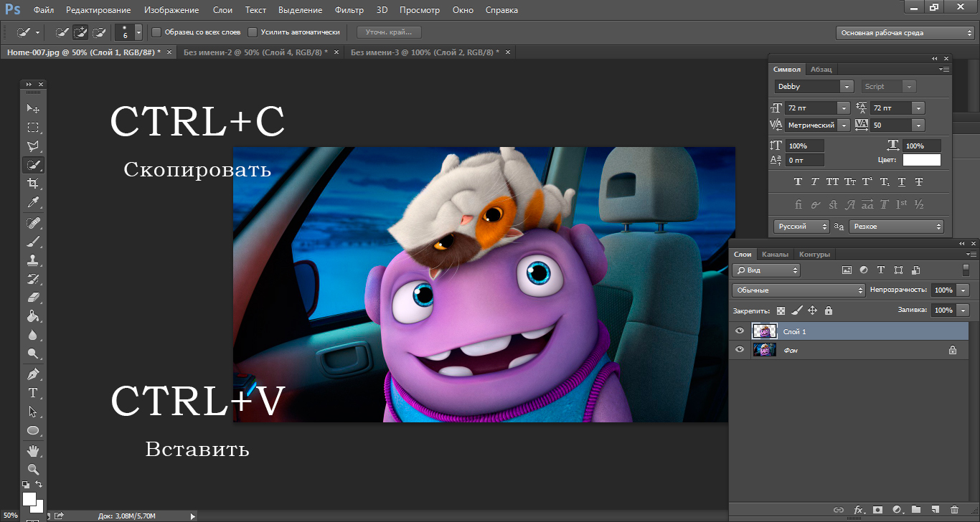This screenshot has width=980, height=522.
Task: Select the Polygonal Lasso tool
Action: (x=33, y=146)
